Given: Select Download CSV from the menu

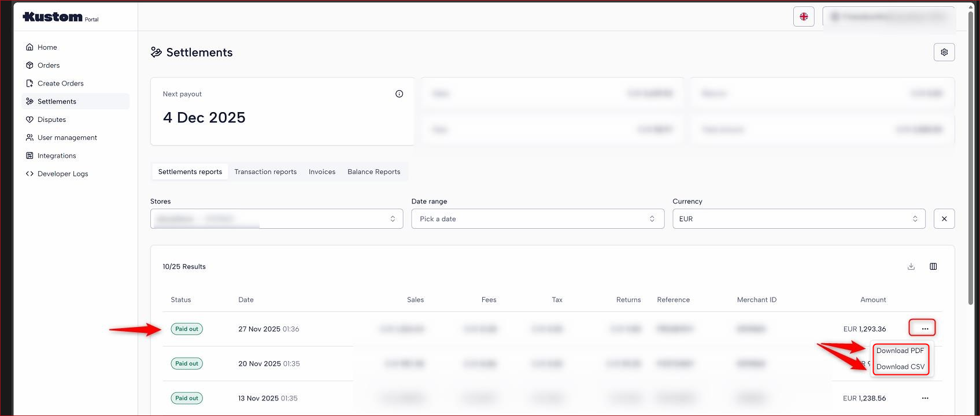Looking at the screenshot, I should pyautogui.click(x=900, y=367).
